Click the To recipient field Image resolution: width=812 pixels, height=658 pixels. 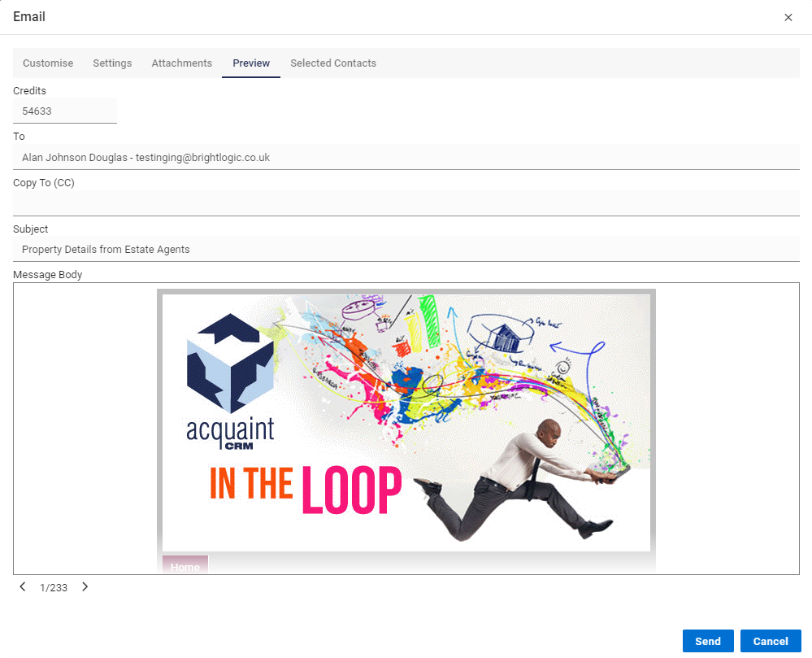click(x=406, y=157)
